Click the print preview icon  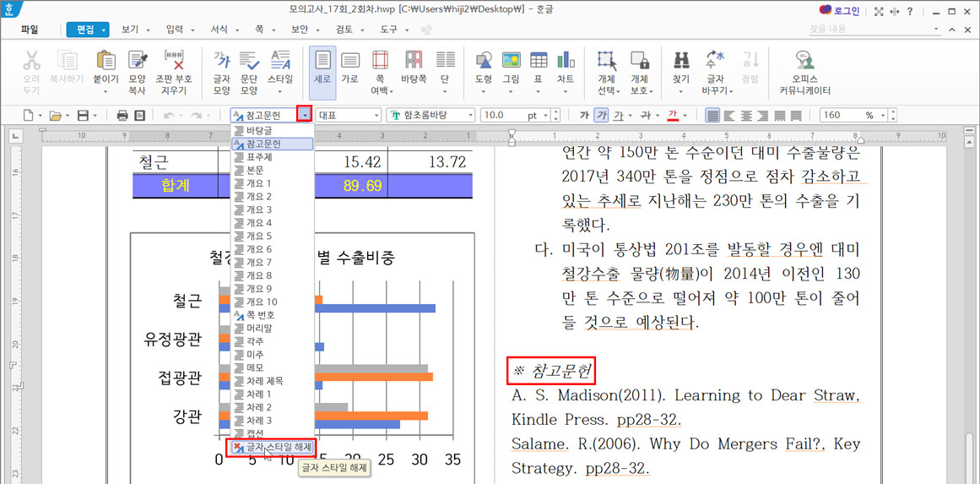(140, 115)
